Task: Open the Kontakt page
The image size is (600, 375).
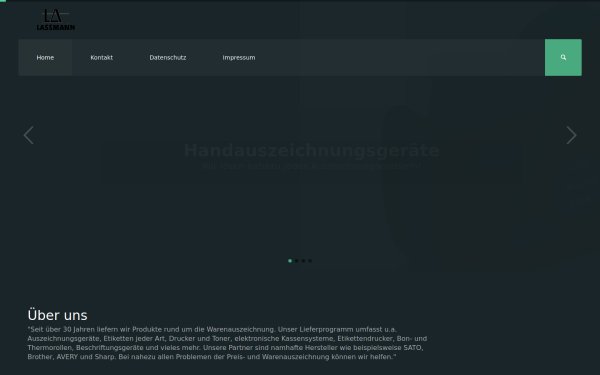Action: (x=101, y=57)
